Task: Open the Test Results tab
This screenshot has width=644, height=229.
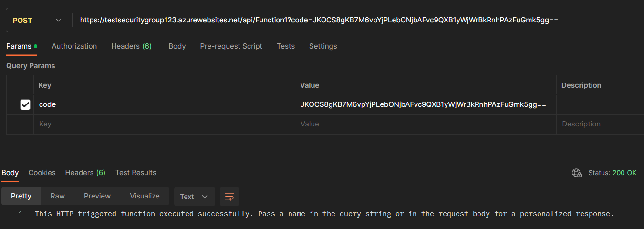Action: point(135,173)
